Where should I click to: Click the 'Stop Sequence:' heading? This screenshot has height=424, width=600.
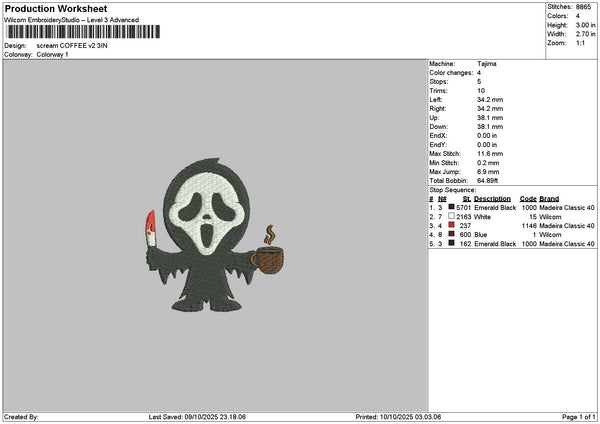point(453,190)
